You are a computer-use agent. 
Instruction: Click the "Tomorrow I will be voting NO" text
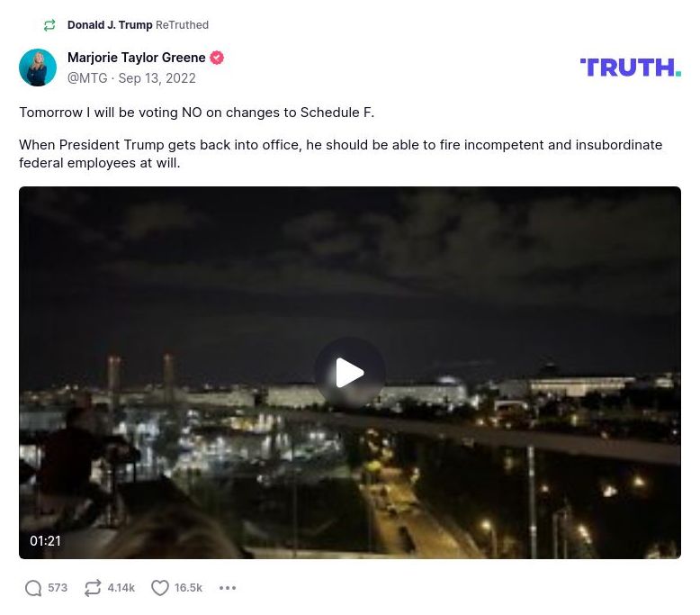click(196, 113)
